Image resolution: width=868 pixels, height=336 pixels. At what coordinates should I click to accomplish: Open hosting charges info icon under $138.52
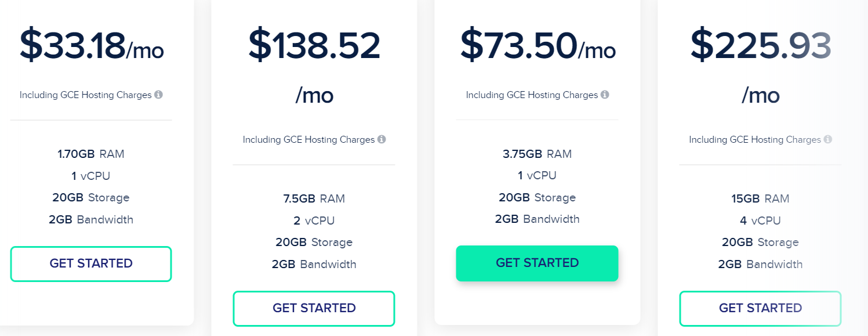pyautogui.click(x=382, y=139)
